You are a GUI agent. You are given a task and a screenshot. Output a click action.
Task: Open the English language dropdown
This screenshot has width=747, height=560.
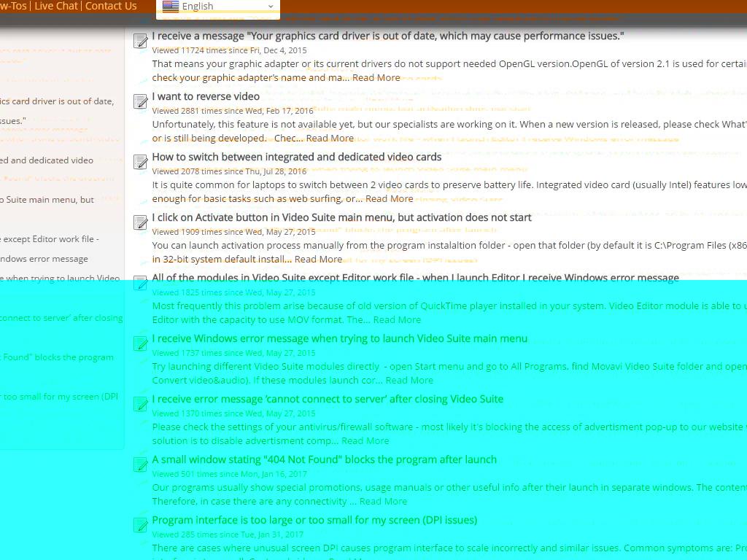pyautogui.click(x=217, y=7)
